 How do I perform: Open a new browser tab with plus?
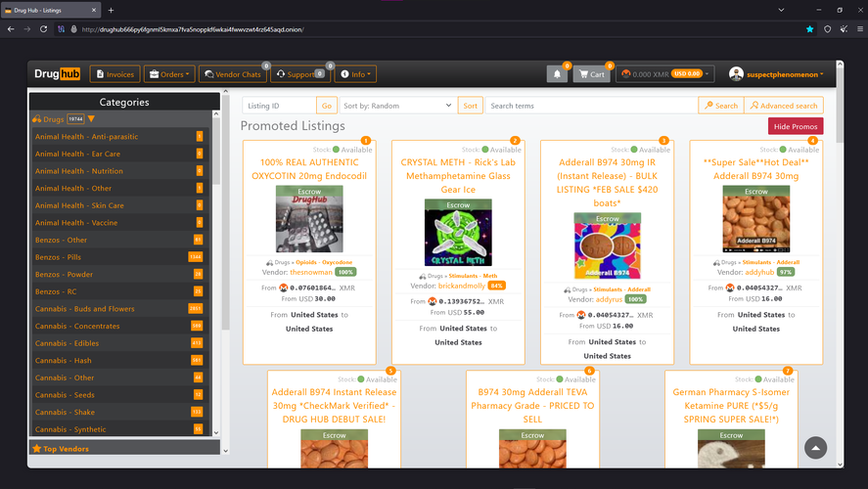point(111,10)
